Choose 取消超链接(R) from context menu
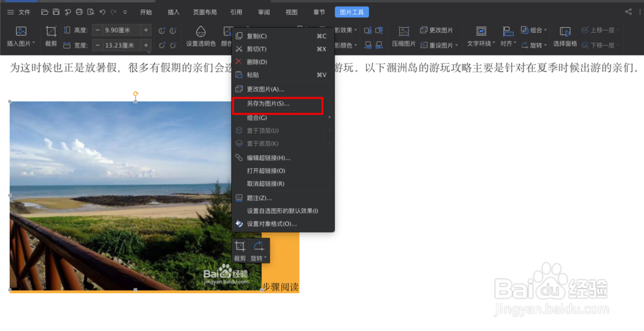The width and height of the screenshot is (644, 331). 283,184
